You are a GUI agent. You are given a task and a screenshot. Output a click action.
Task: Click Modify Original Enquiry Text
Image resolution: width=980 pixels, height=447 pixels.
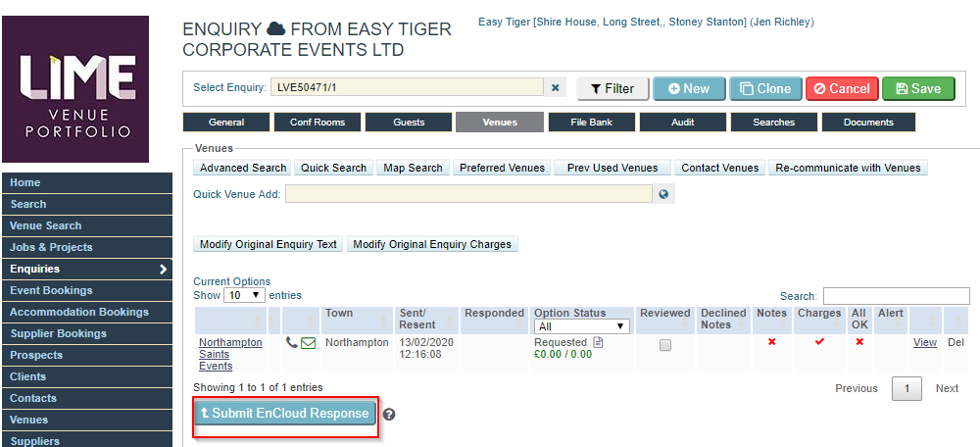click(269, 244)
